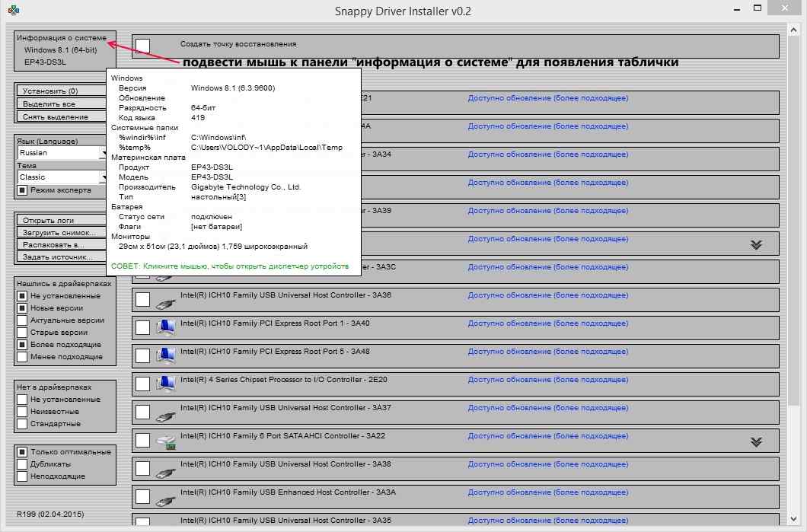Image resolution: width=807 pixels, height=532 pixels.
Task: Click the Распаковать в... button
Action: pyautogui.click(x=61, y=245)
